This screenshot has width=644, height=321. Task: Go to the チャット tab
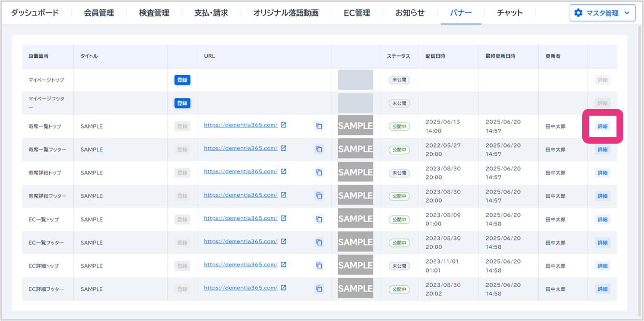pyautogui.click(x=510, y=13)
